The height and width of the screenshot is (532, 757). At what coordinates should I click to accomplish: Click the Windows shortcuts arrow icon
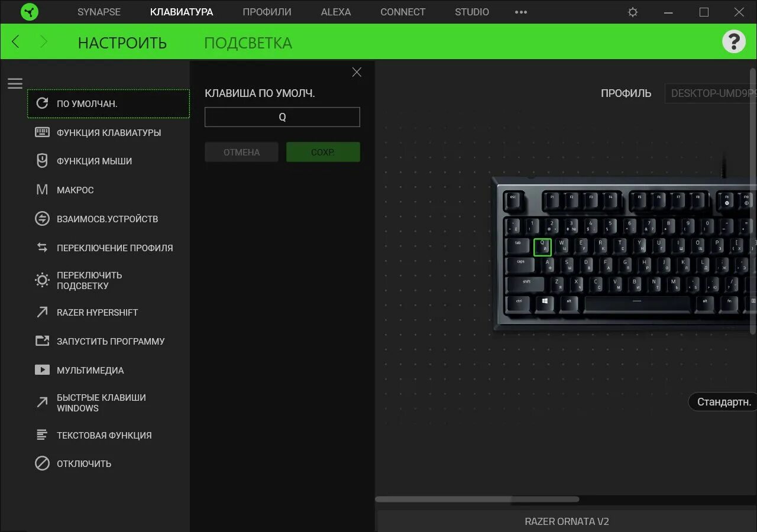pyautogui.click(x=42, y=403)
